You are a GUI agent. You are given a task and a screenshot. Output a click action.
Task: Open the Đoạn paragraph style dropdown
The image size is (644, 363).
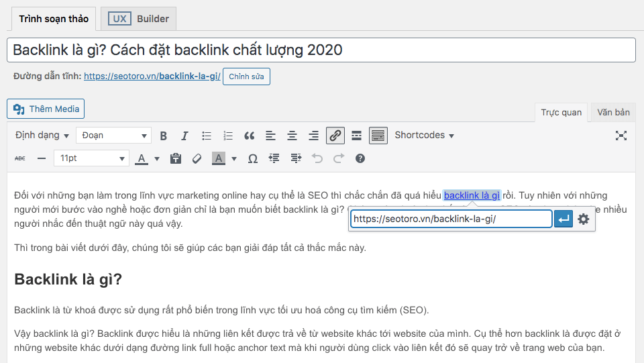pos(114,136)
